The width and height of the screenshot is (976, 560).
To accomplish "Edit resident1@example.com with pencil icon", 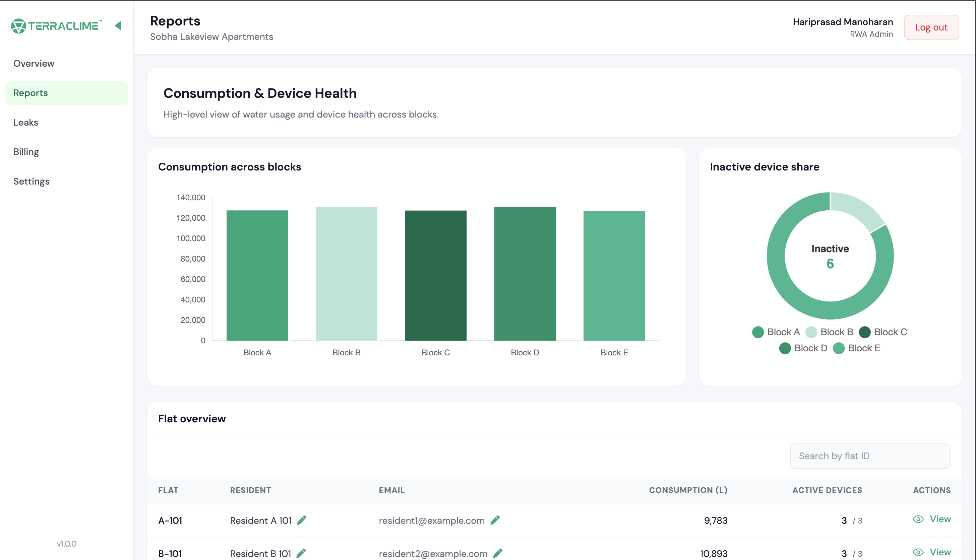I will (x=495, y=520).
